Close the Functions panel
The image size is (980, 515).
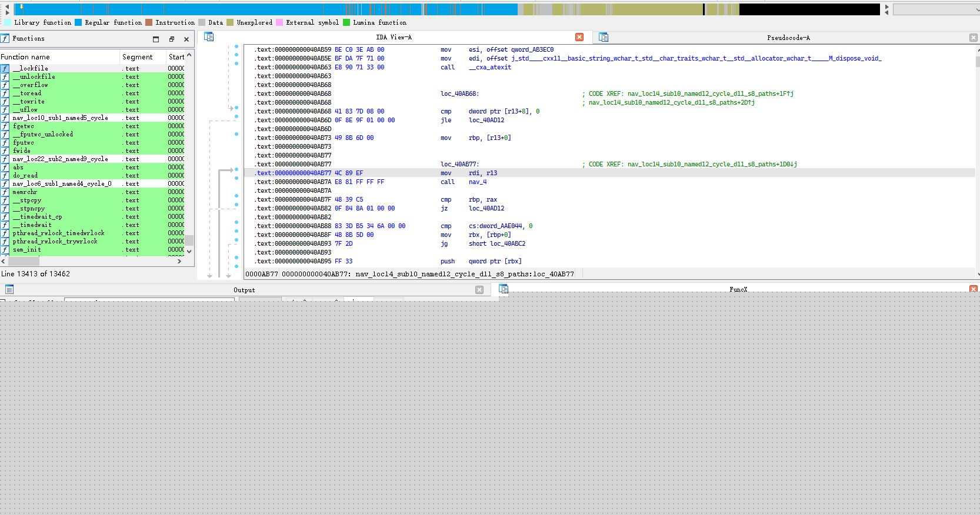pos(186,39)
